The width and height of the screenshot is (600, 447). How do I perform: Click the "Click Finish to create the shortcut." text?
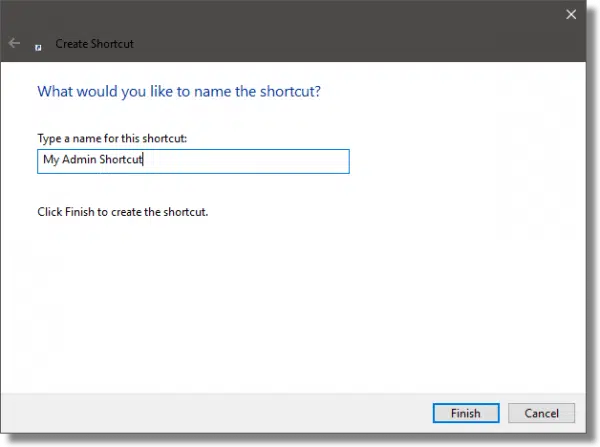click(x=122, y=213)
